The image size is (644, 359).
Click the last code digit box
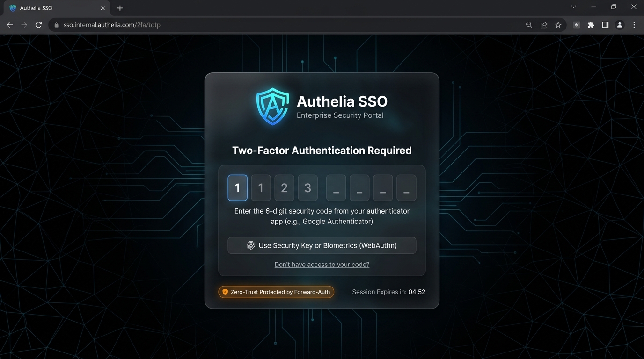point(406,187)
